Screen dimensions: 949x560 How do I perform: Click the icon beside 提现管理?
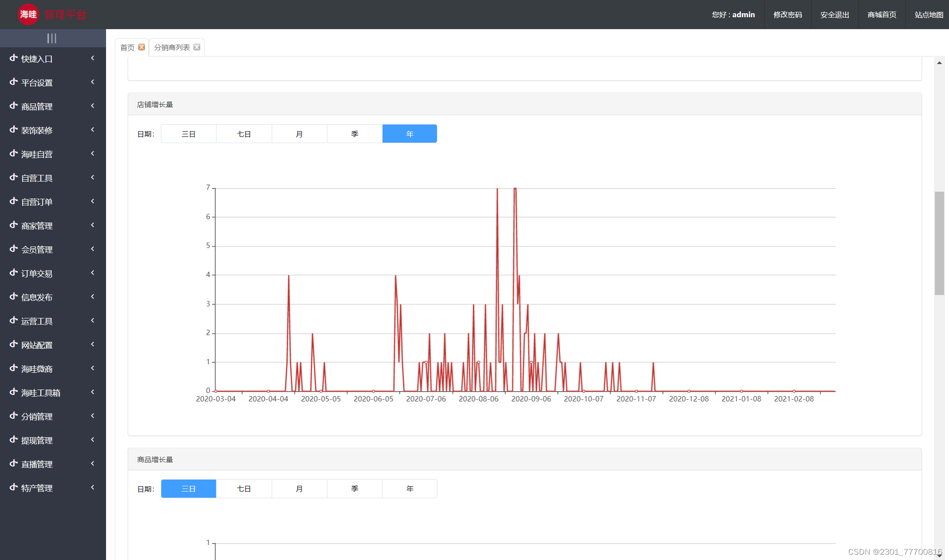click(x=14, y=439)
